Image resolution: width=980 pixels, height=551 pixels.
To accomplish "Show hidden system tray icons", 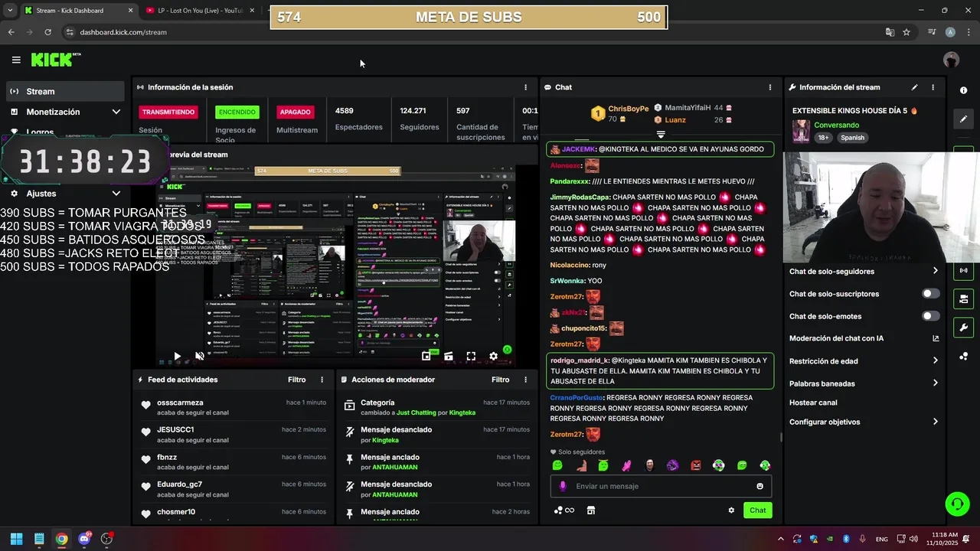I will pyautogui.click(x=780, y=539).
